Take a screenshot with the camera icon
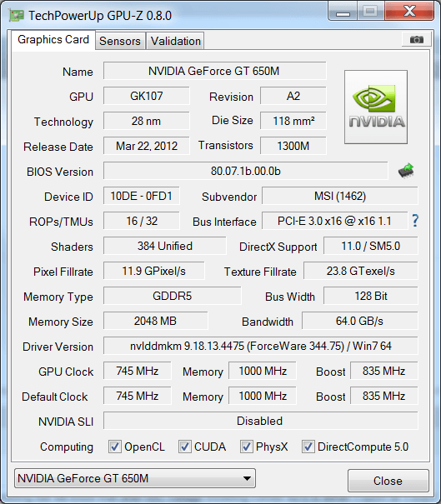This screenshot has width=441, height=504. click(417, 39)
